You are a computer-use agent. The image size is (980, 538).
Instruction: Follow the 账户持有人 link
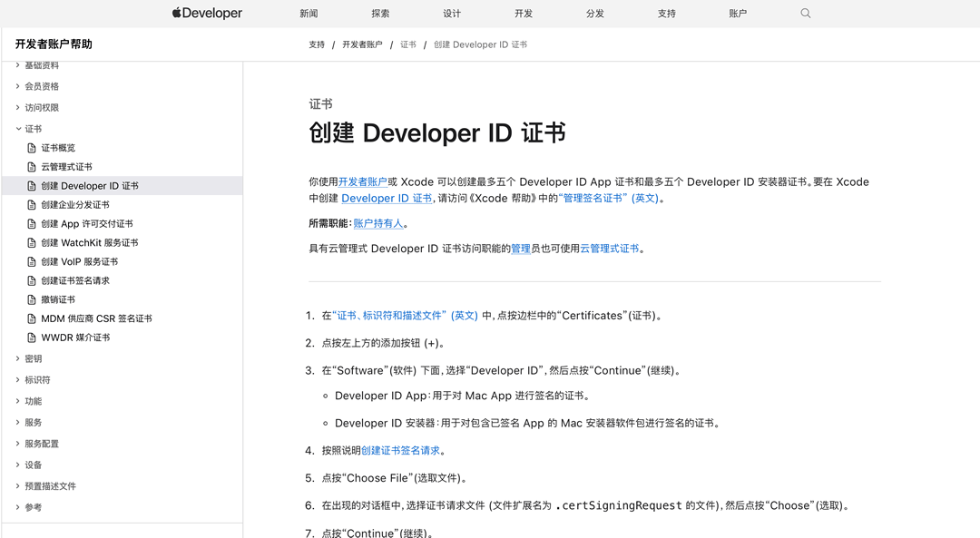click(378, 223)
